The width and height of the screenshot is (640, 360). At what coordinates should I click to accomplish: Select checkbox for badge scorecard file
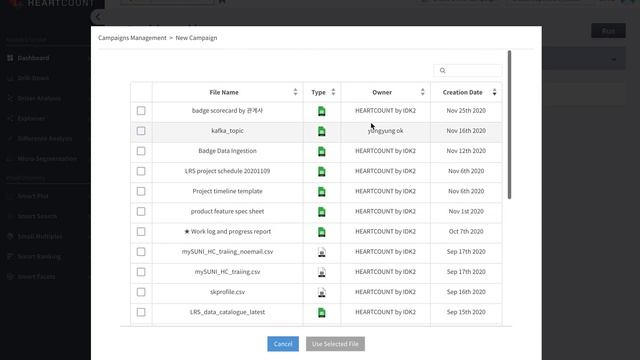(x=141, y=111)
